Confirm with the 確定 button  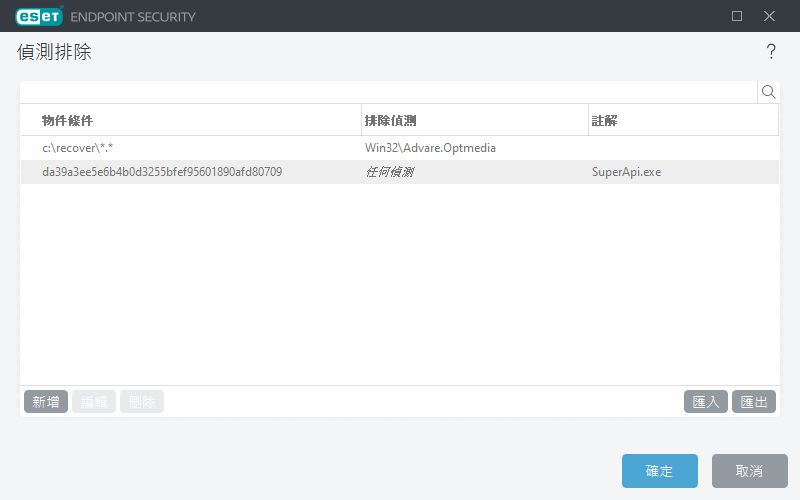point(659,471)
